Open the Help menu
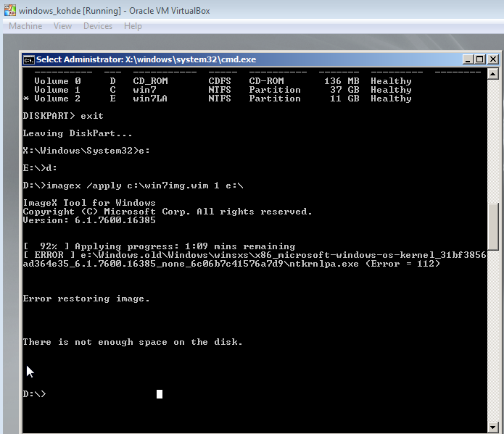Screen dimensions: 504x434 [x=133, y=26]
